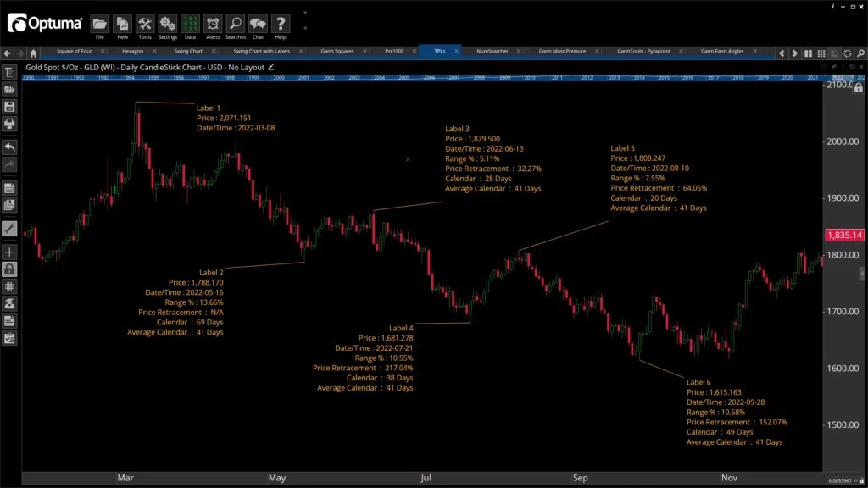Switch to the Gann Squares tab
The width and height of the screenshot is (868, 488).
(x=337, y=51)
